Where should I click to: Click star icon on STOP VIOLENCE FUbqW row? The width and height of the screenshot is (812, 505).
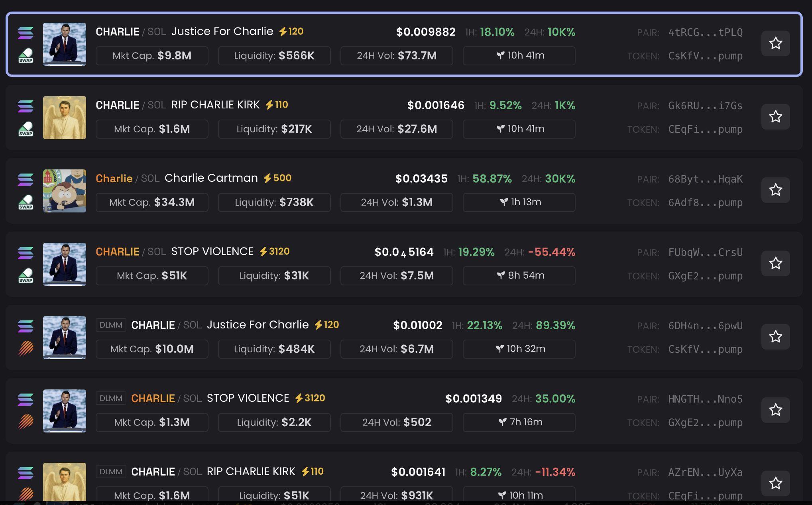point(775,263)
